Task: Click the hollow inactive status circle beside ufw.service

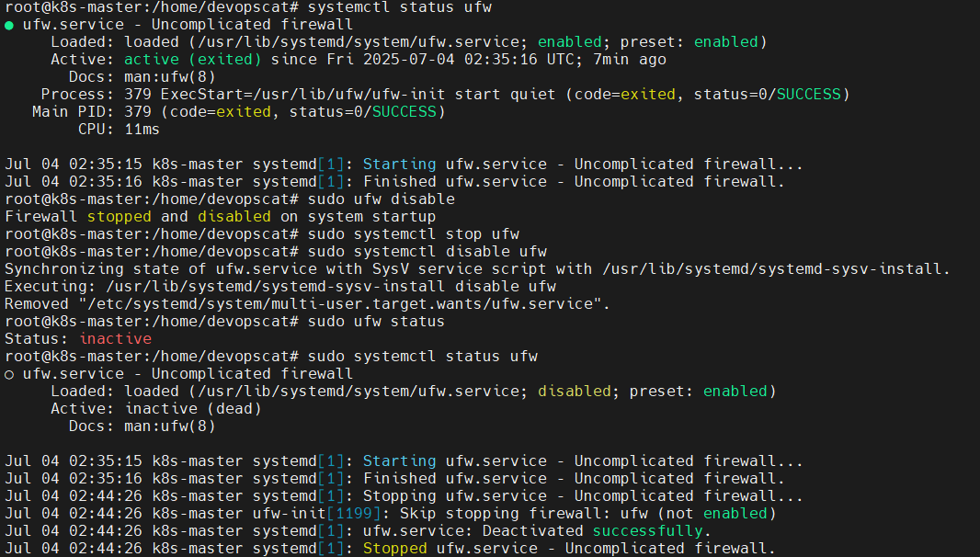Action: tap(9, 375)
